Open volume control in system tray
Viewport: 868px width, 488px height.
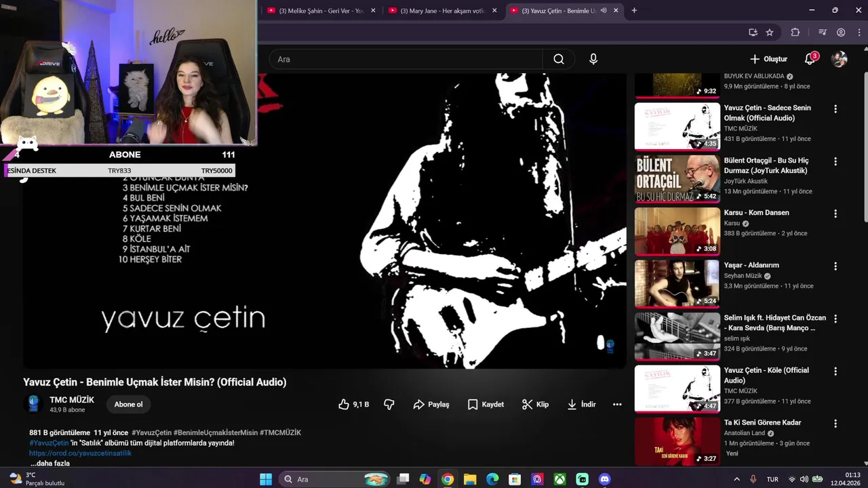pos(804,479)
